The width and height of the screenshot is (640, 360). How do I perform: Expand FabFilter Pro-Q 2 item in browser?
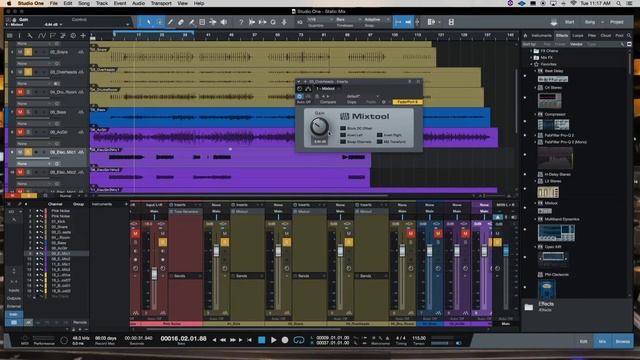click(x=536, y=135)
